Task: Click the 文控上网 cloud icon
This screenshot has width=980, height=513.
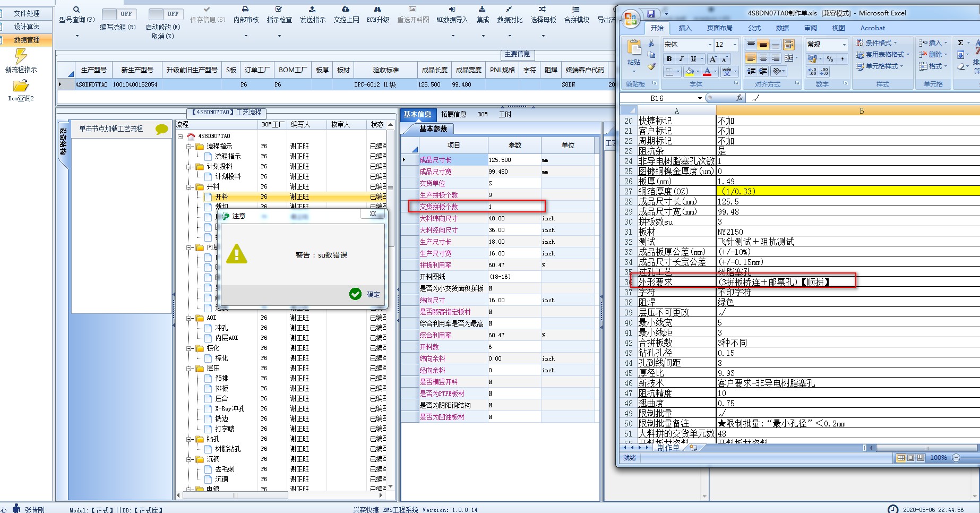Action: click(x=346, y=10)
